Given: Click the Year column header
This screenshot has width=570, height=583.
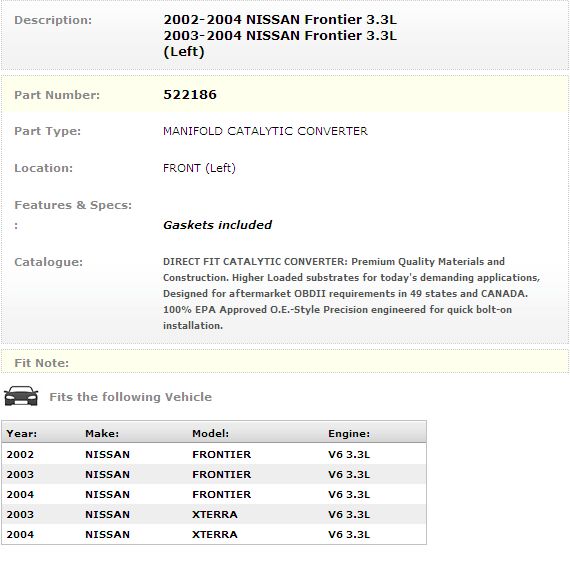Looking at the screenshot, I should click(x=22, y=434).
